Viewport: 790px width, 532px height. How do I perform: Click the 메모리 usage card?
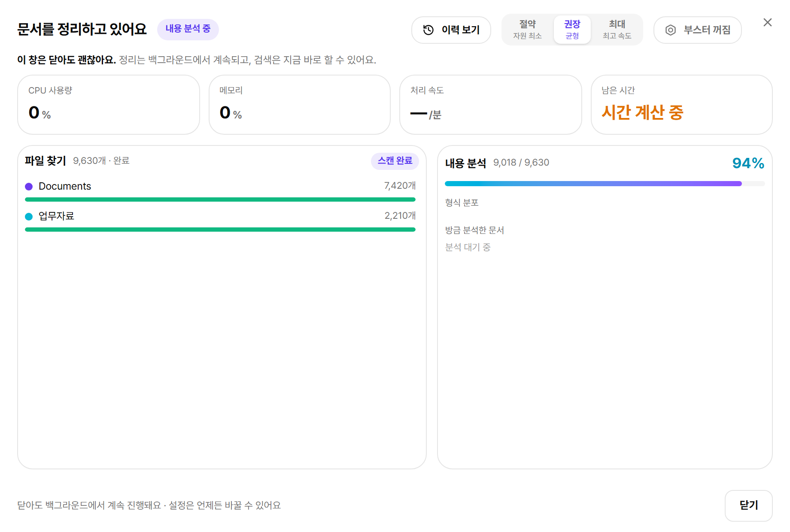(299, 105)
